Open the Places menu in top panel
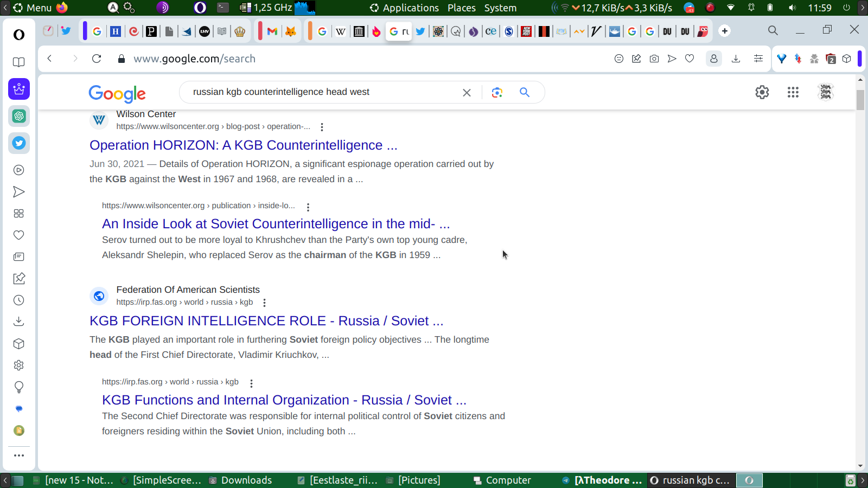Viewport: 868px width, 488px height. [x=462, y=8]
